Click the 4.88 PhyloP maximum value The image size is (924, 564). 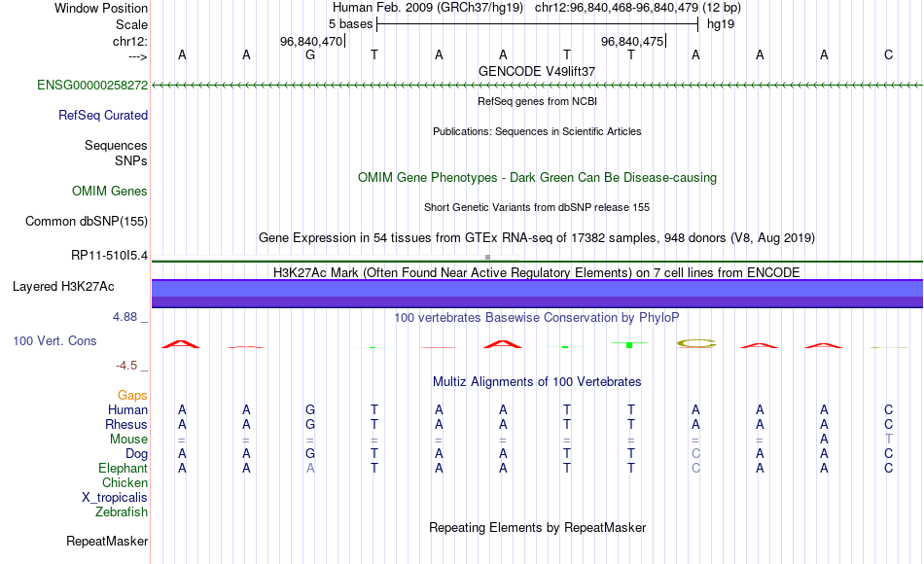click(x=124, y=317)
